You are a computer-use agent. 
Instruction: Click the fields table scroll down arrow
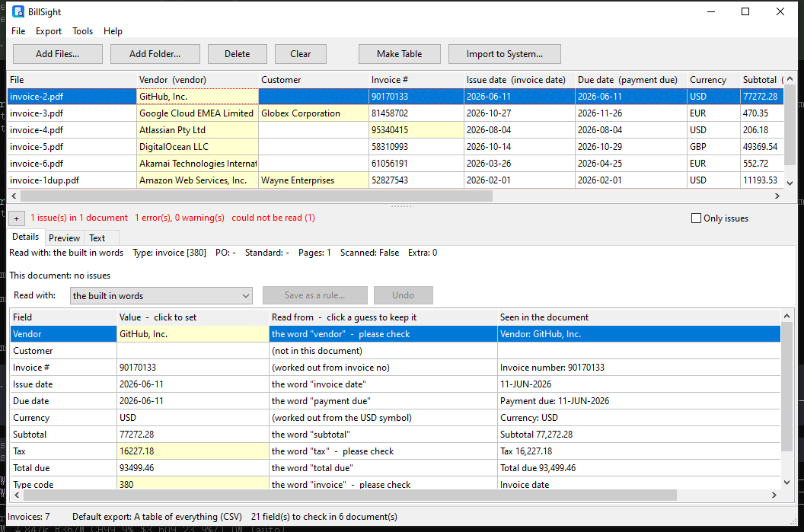tap(787, 482)
